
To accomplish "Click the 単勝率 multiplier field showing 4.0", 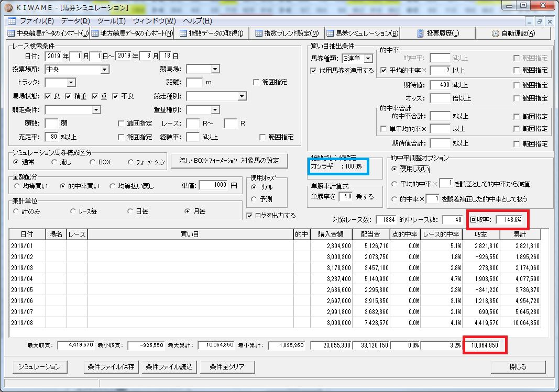I will point(345,197).
